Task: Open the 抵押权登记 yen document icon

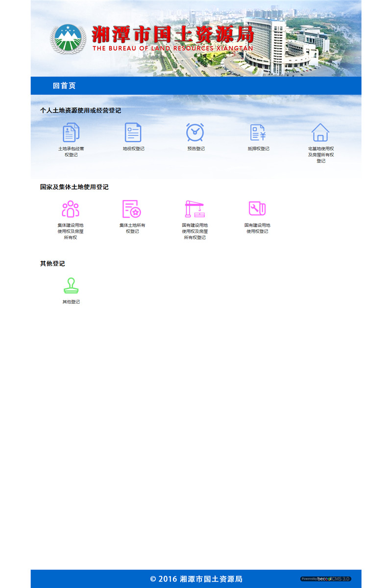Action: 258,132
